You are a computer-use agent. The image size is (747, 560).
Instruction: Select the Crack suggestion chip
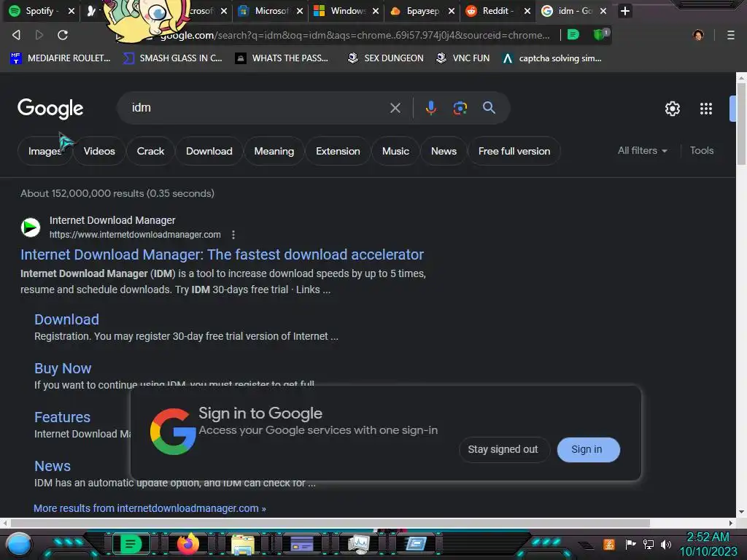click(x=150, y=151)
